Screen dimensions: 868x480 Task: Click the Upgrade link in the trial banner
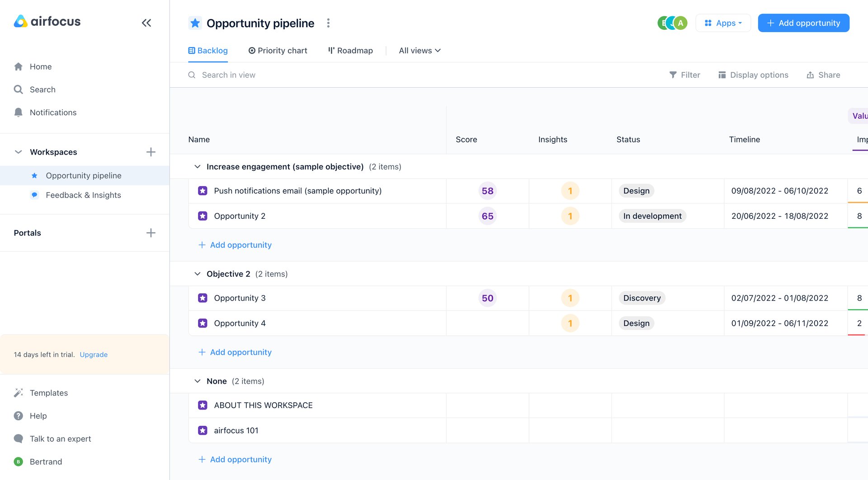pos(94,354)
